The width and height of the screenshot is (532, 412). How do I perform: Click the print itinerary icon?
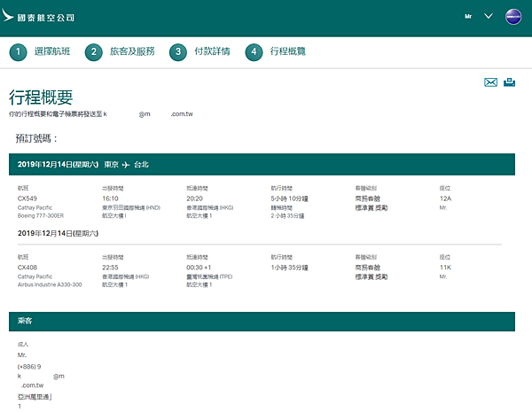click(509, 82)
